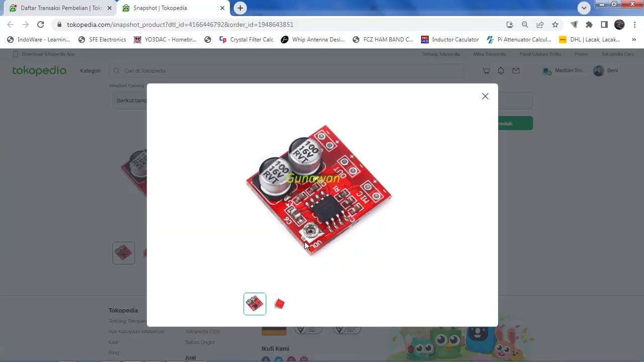The image size is (644, 362).
Task: Show more bookmarks chevron
Action: 633,40
